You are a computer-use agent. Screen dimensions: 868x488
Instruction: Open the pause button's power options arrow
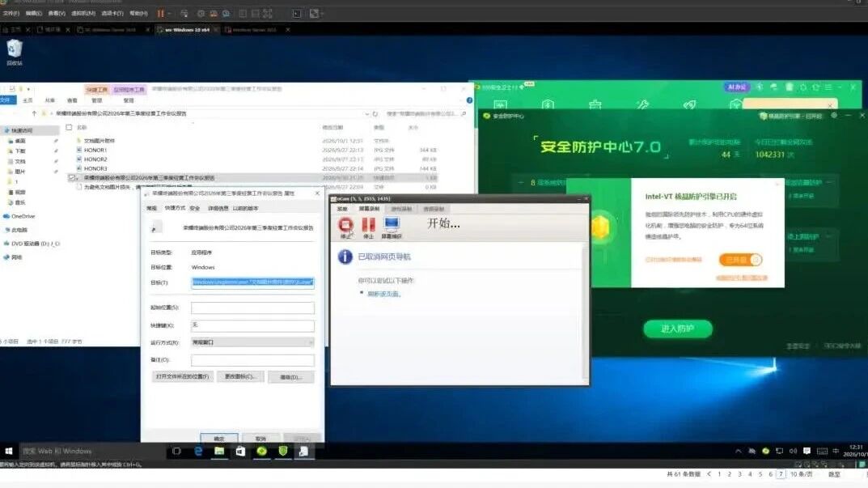(168, 13)
